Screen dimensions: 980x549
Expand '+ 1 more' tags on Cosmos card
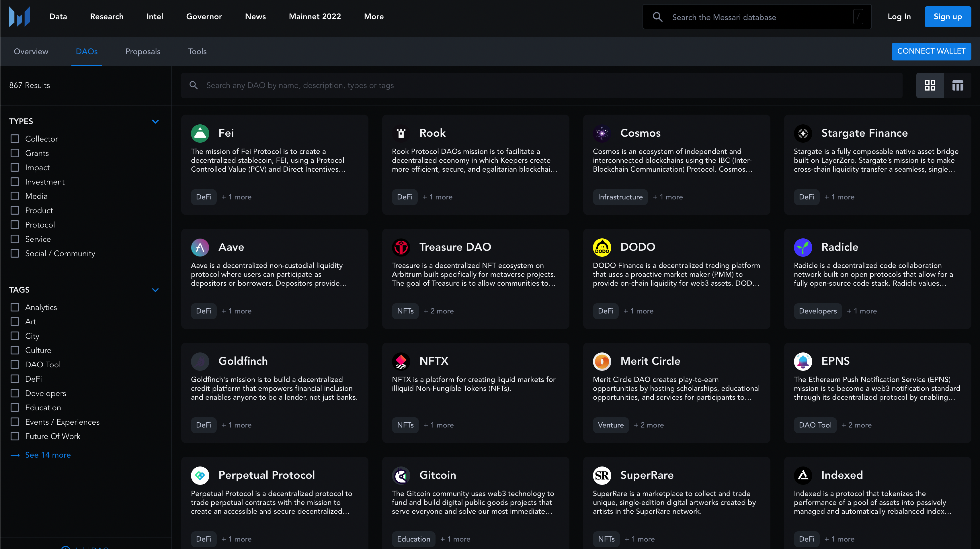point(668,197)
